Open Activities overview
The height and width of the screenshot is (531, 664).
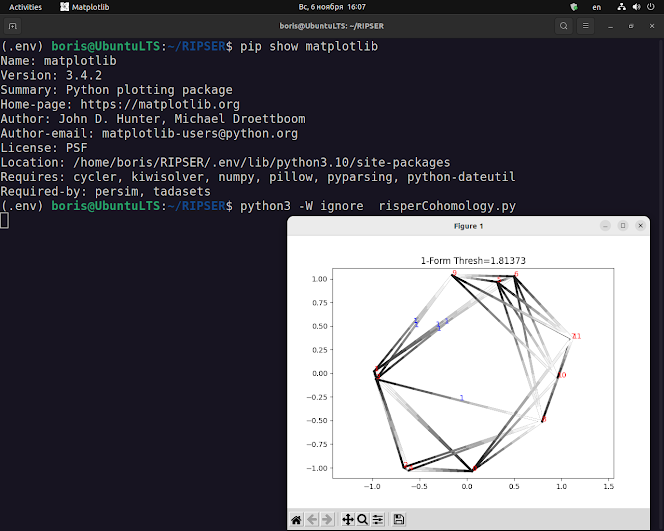click(25, 7)
